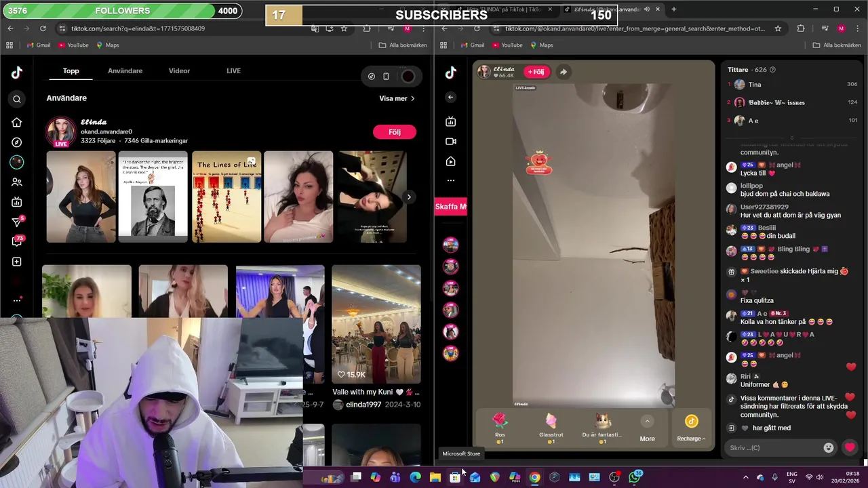Open the three-dot more menu in left sidebar
This screenshot has height=488, width=868.
pos(17,300)
